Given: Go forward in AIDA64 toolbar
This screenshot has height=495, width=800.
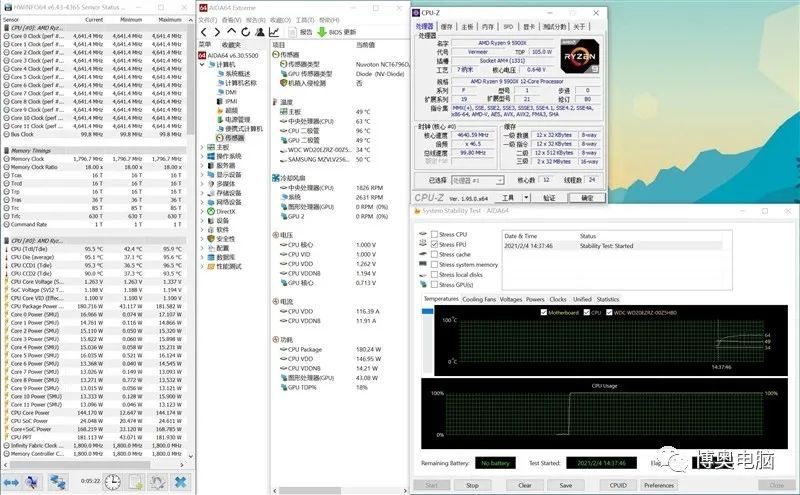Looking at the screenshot, I should (217, 32).
